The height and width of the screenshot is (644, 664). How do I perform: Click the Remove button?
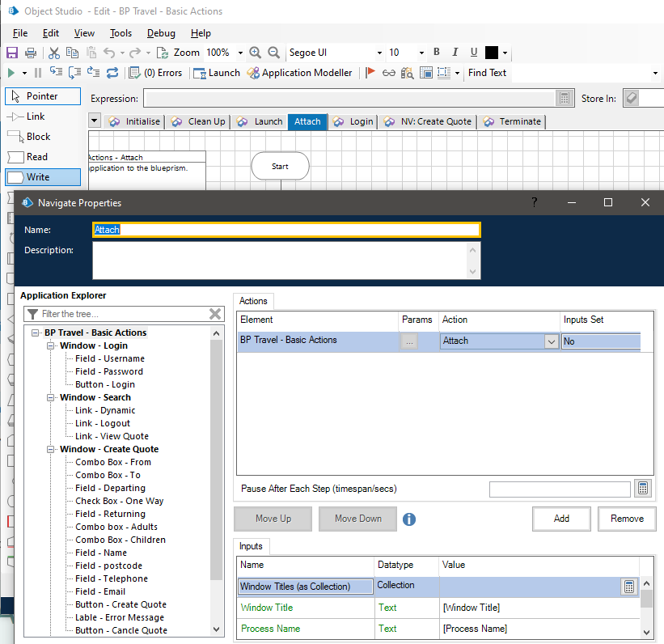tap(627, 519)
